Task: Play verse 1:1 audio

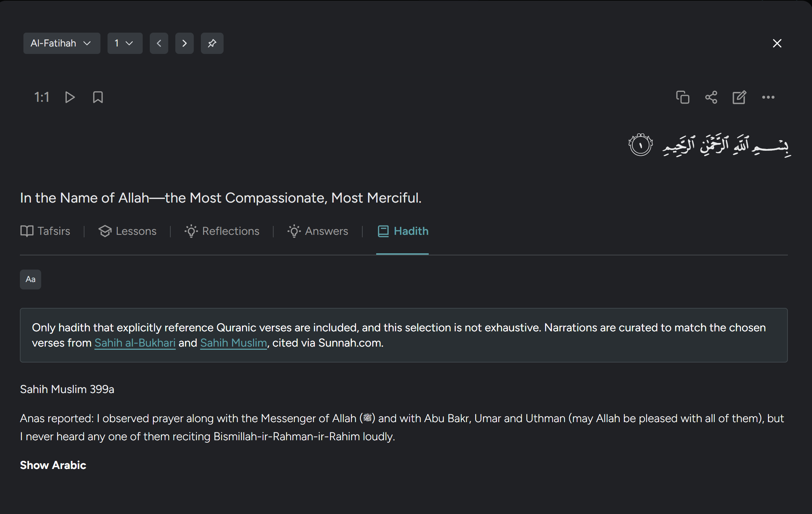Action: click(70, 97)
